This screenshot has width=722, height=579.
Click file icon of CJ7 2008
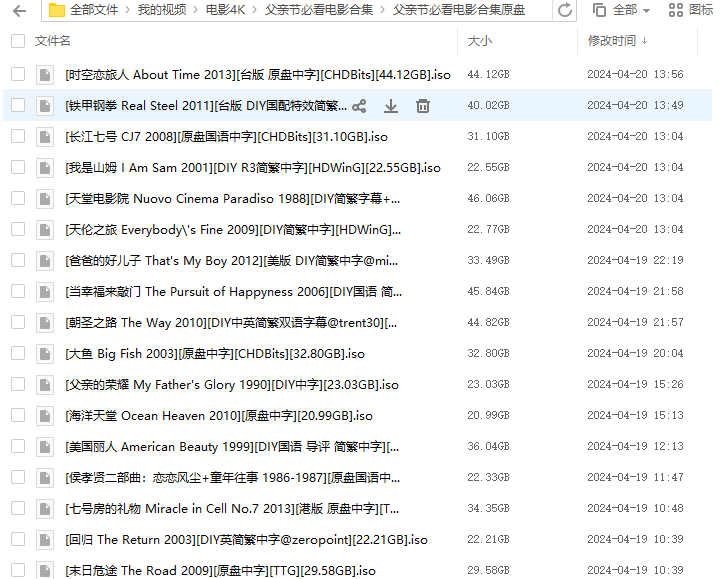[45, 137]
